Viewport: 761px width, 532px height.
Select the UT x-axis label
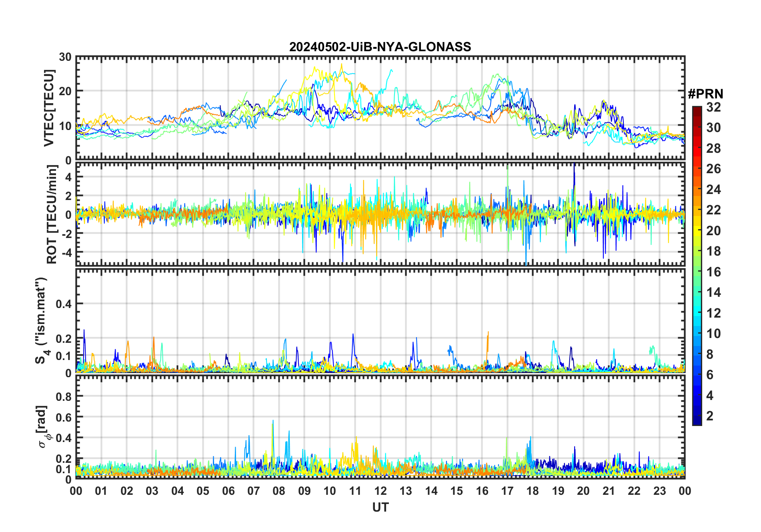(x=380, y=507)
